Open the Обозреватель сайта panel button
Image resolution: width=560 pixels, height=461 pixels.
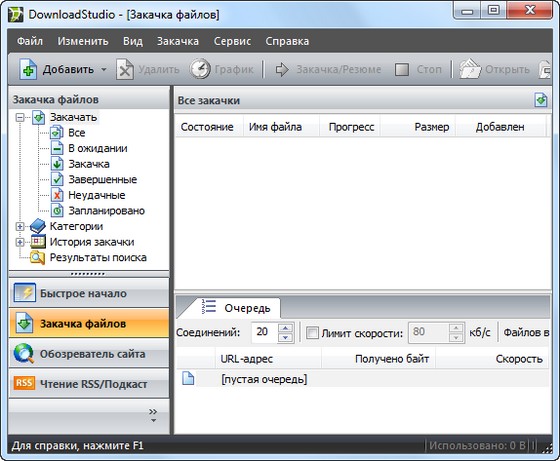[89, 354]
